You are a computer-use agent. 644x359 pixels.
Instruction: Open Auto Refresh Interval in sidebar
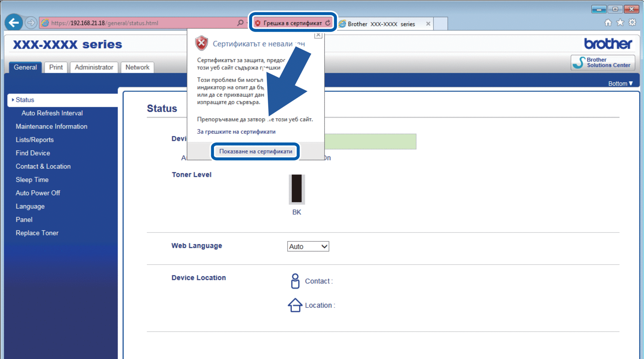[52, 113]
